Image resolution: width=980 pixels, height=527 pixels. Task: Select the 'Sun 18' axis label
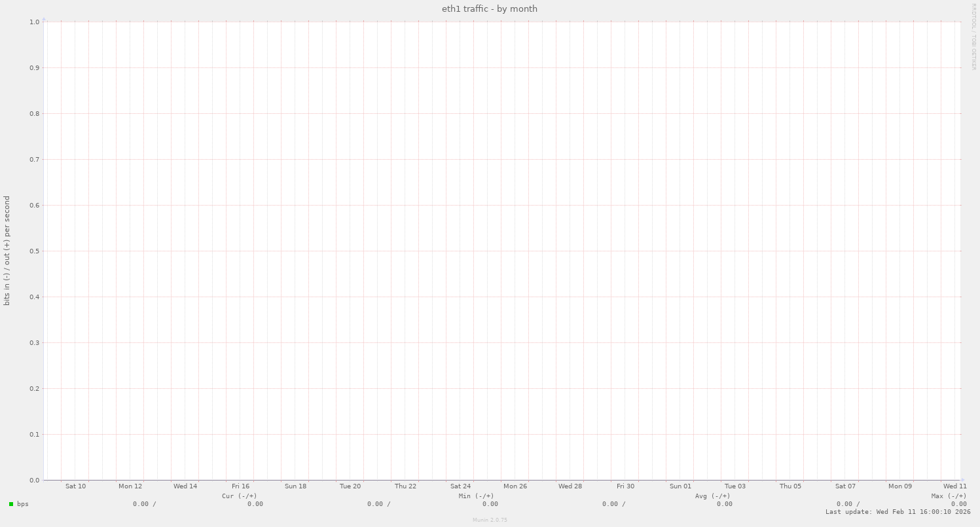click(x=296, y=486)
